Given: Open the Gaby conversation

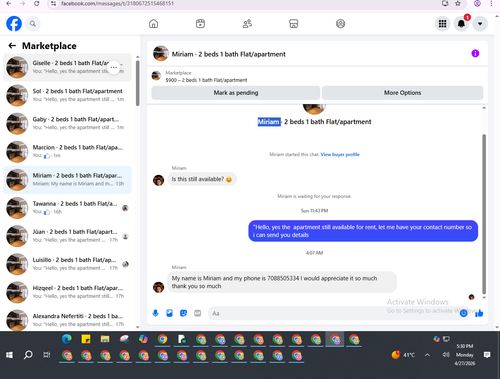Looking at the screenshot, I should pos(67,123).
